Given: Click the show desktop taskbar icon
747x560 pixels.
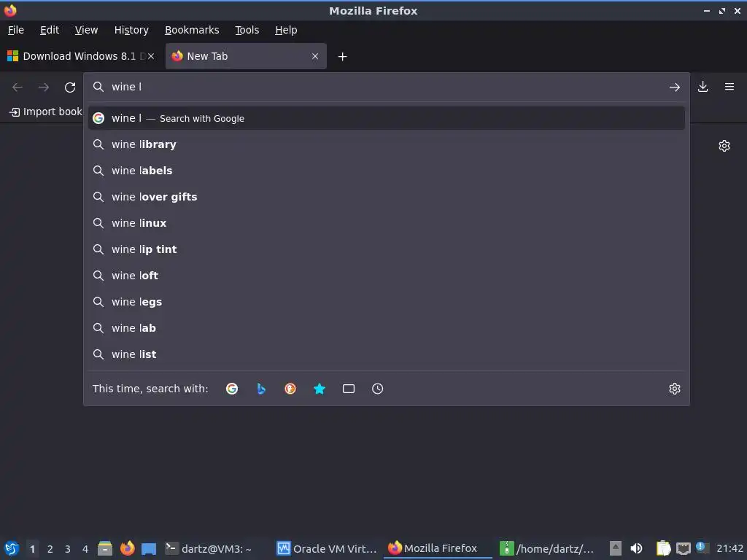Looking at the screenshot, I should (x=149, y=549).
